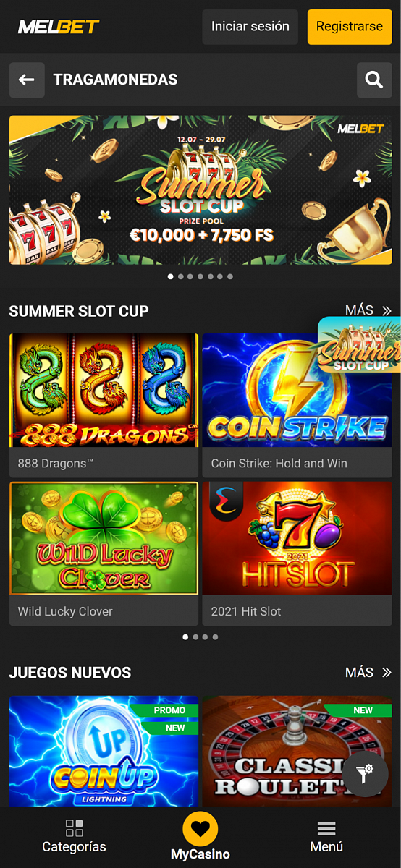Expand Summer Slot Cup with MÁS
The width and height of the screenshot is (401, 868).
point(368,310)
